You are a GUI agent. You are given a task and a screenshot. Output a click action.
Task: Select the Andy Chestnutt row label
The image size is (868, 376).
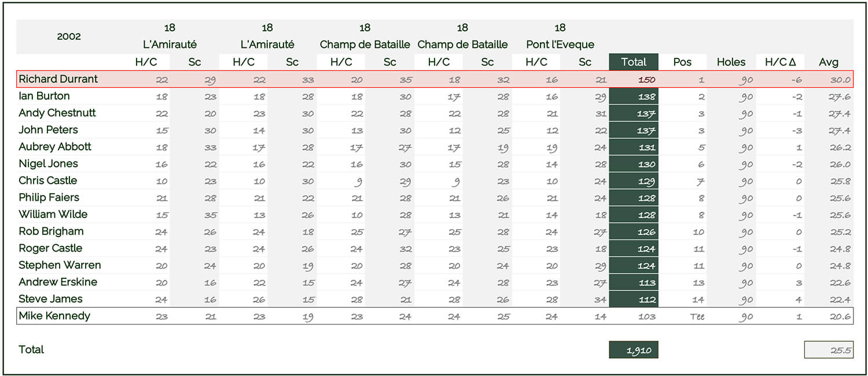(x=57, y=113)
